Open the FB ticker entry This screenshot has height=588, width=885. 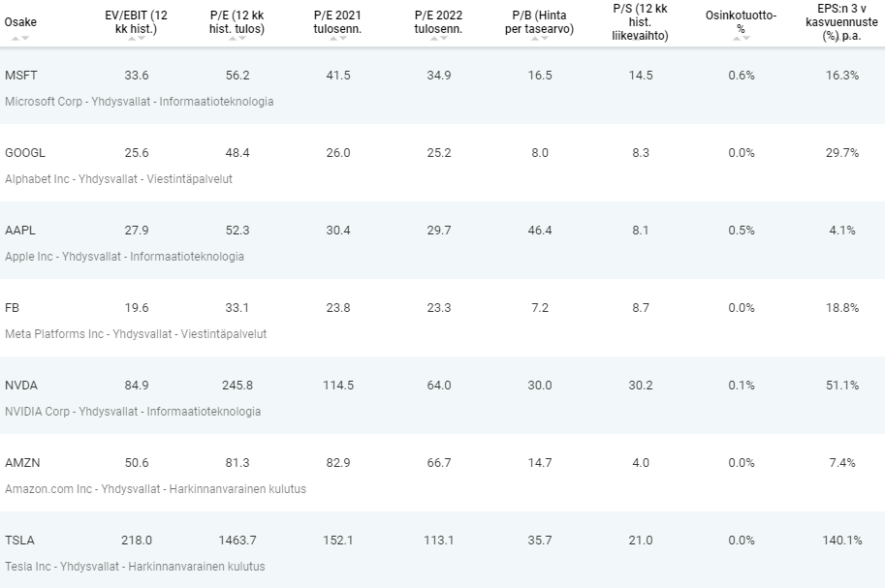pyautogui.click(x=12, y=307)
